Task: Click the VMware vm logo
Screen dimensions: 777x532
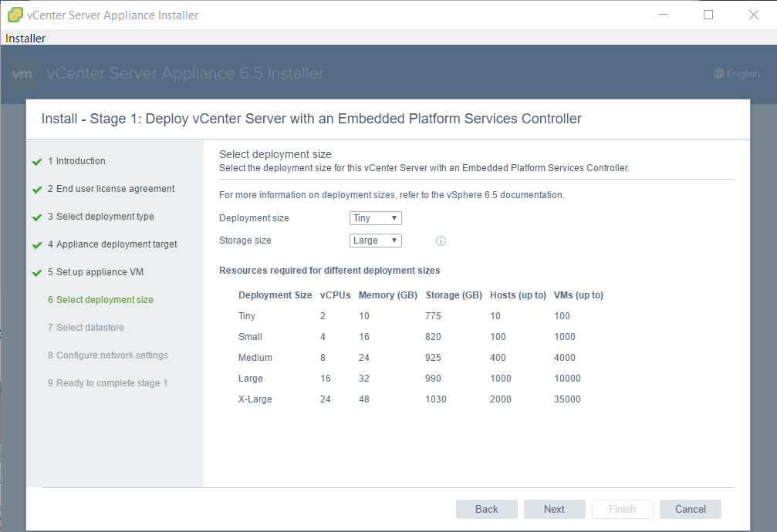Action: [x=23, y=74]
